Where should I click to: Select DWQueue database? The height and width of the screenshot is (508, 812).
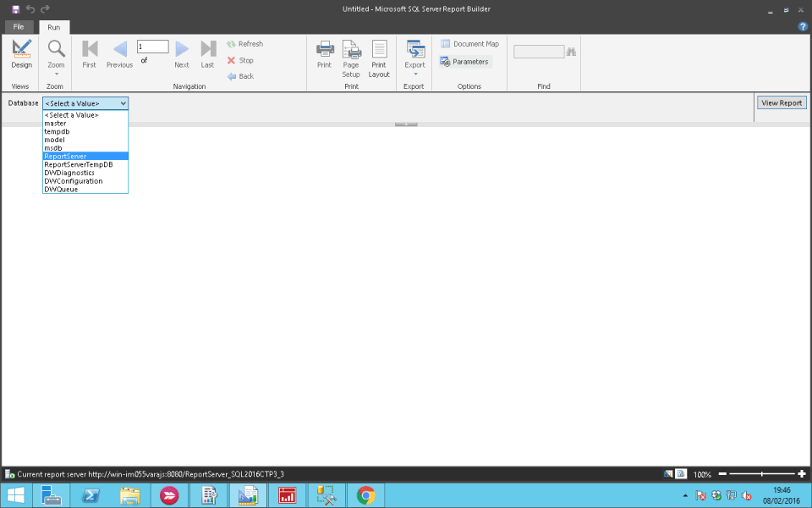pyautogui.click(x=85, y=189)
